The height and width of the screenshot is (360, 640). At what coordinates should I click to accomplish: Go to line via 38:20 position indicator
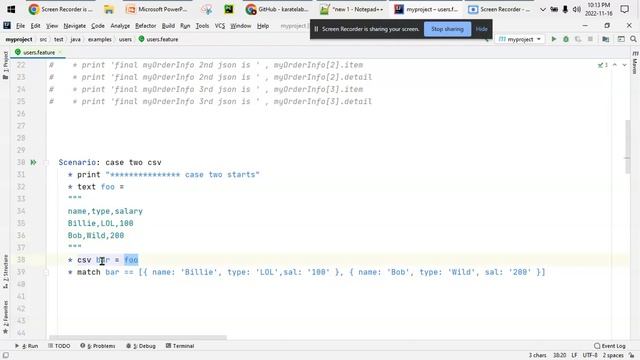[559, 355]
